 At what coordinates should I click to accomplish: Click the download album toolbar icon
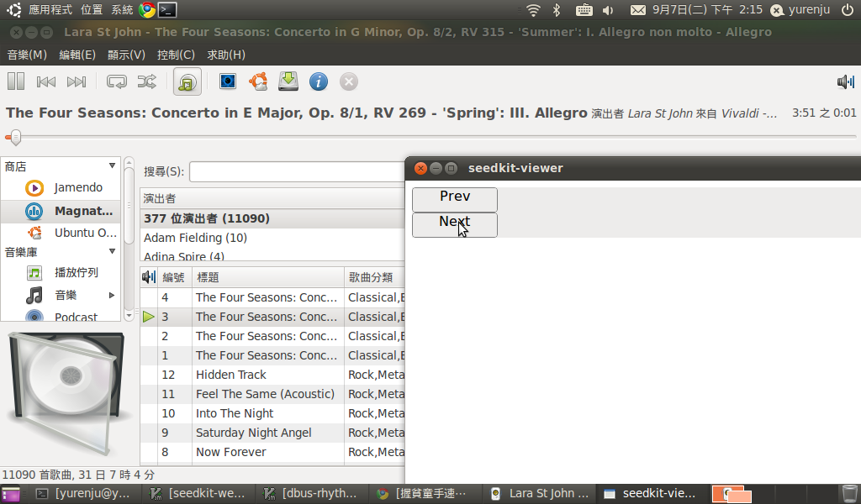[288, 81]
